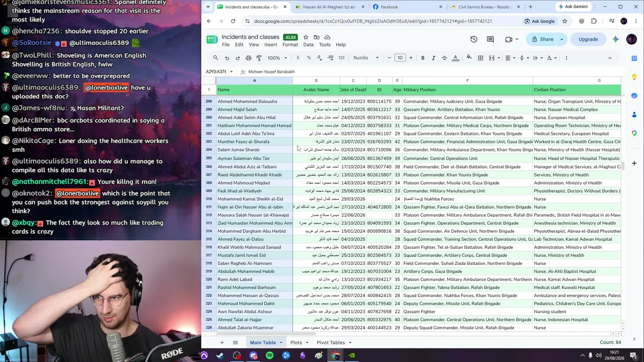
Task: Redo the last action
Action: point(237,58)
